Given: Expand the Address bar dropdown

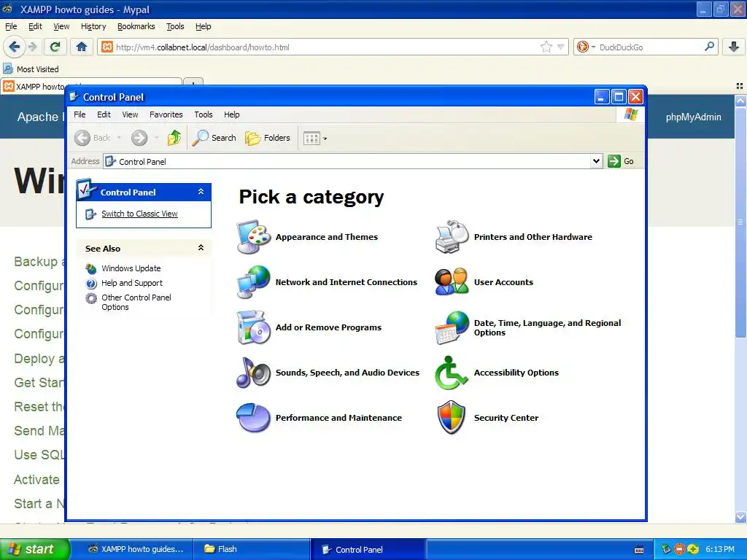Looking at the screenshot, I should point(596,161).
